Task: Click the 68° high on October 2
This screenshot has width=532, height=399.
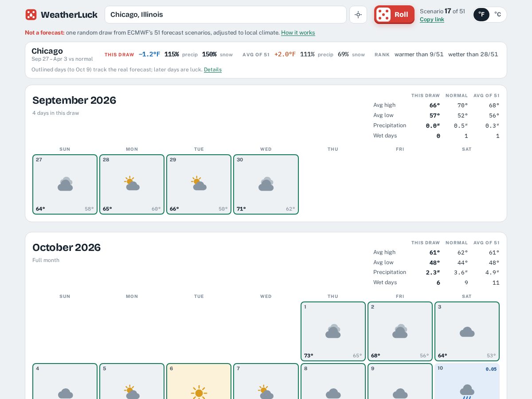Action: coord(376,356)
